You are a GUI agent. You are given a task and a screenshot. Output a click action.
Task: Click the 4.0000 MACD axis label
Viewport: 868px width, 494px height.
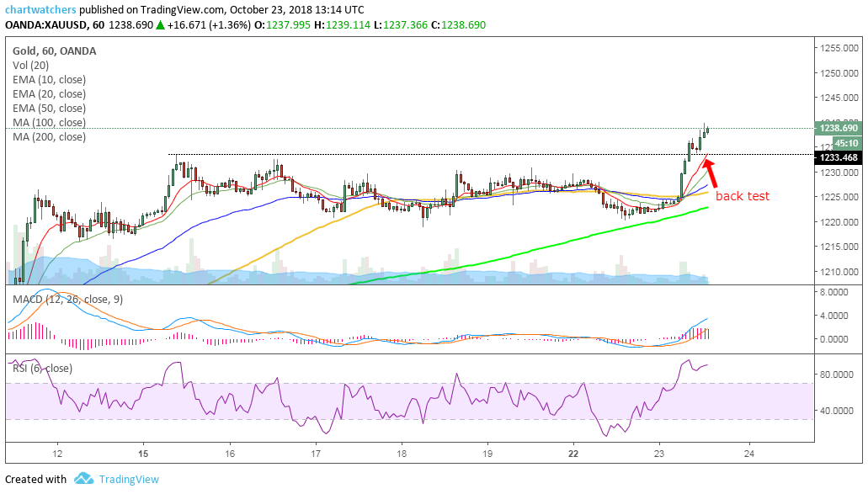834,316
